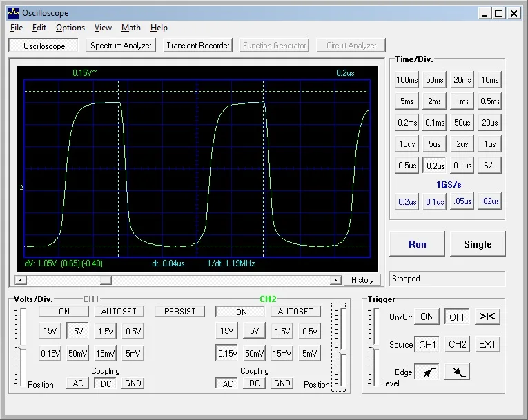Open the Options menu
The height and width of the screenshot is (420, 528).
point(70,28)
